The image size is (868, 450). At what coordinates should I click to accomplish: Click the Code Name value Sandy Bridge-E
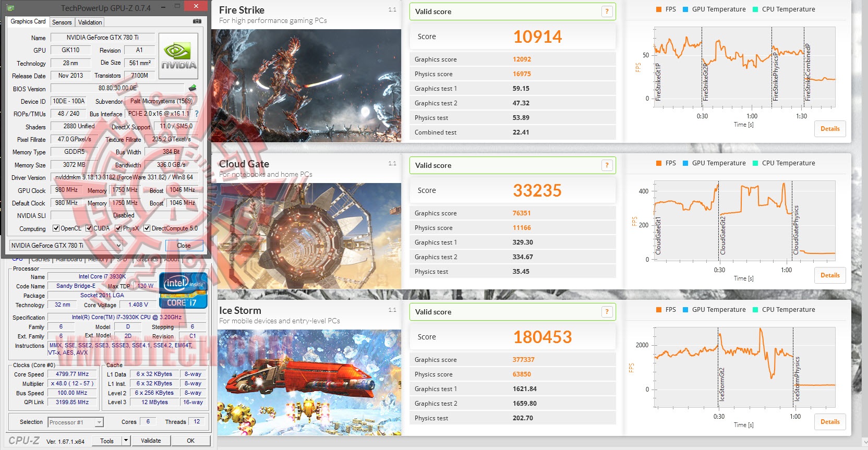[x=76, y=286]
